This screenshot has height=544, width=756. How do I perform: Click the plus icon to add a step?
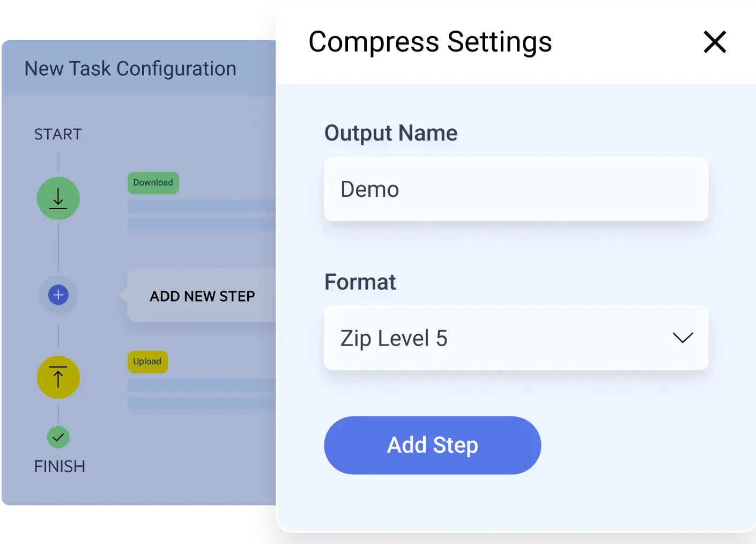click(x=58, y=295)
